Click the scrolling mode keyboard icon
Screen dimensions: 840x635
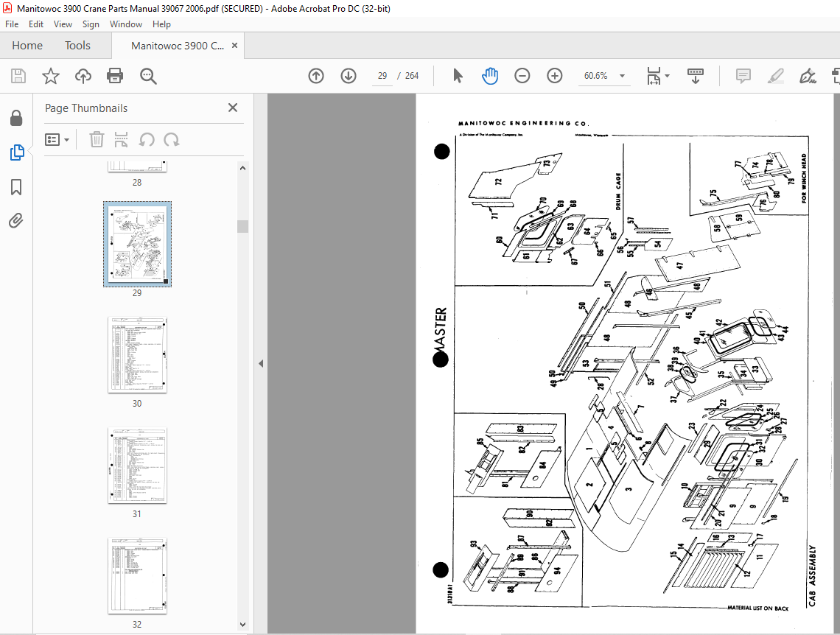696,76
